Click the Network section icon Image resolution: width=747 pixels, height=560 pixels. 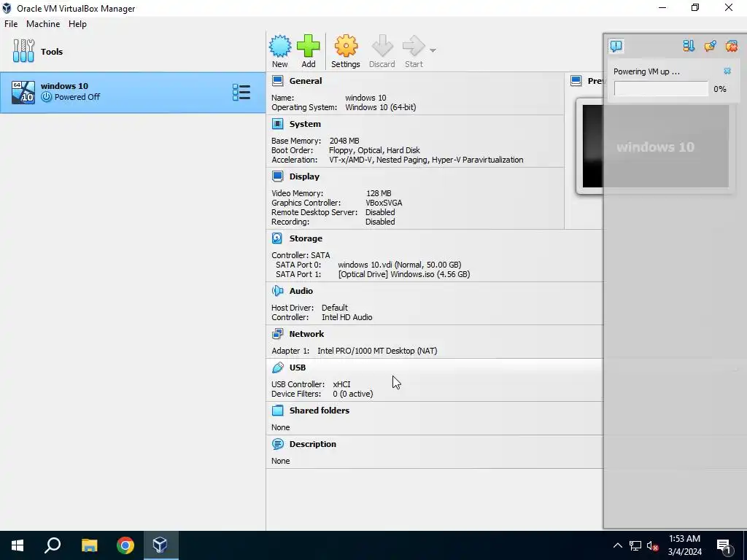point(277,334)
